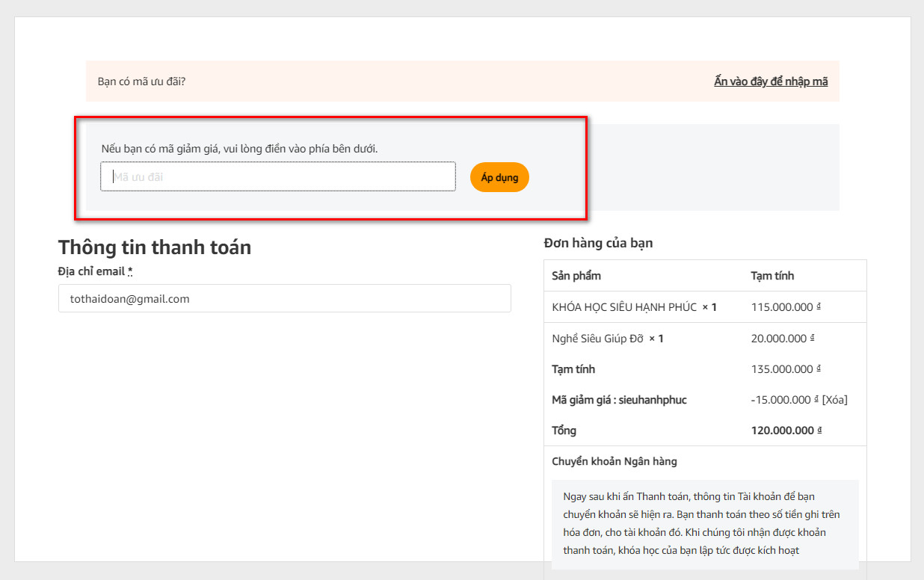Click the 135.000.000 subtotal value
The image size is (924, 580).
coord(786,369)
